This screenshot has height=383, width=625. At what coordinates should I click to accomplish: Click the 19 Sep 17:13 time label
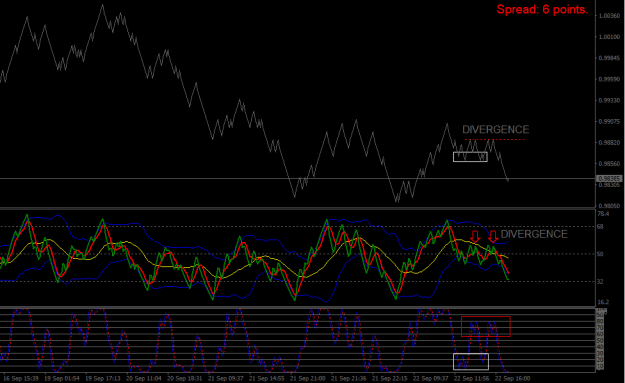[x=103, y=378]
